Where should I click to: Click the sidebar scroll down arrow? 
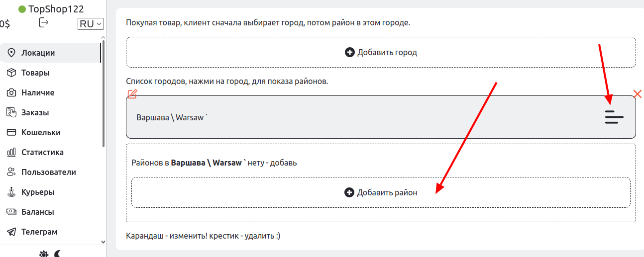click(103, 242)
